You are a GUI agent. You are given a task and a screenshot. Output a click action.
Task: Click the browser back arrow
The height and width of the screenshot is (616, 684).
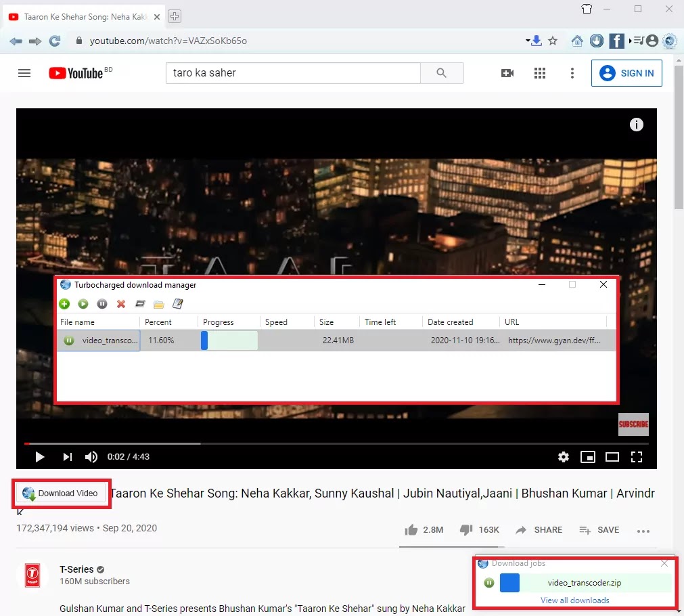pyautogui.click(x=16, y=41)
